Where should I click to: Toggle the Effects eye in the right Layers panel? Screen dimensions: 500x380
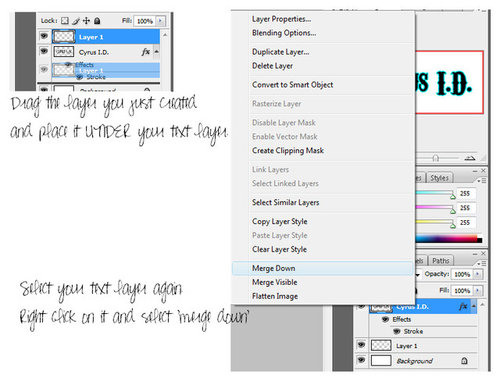(385, 319)
